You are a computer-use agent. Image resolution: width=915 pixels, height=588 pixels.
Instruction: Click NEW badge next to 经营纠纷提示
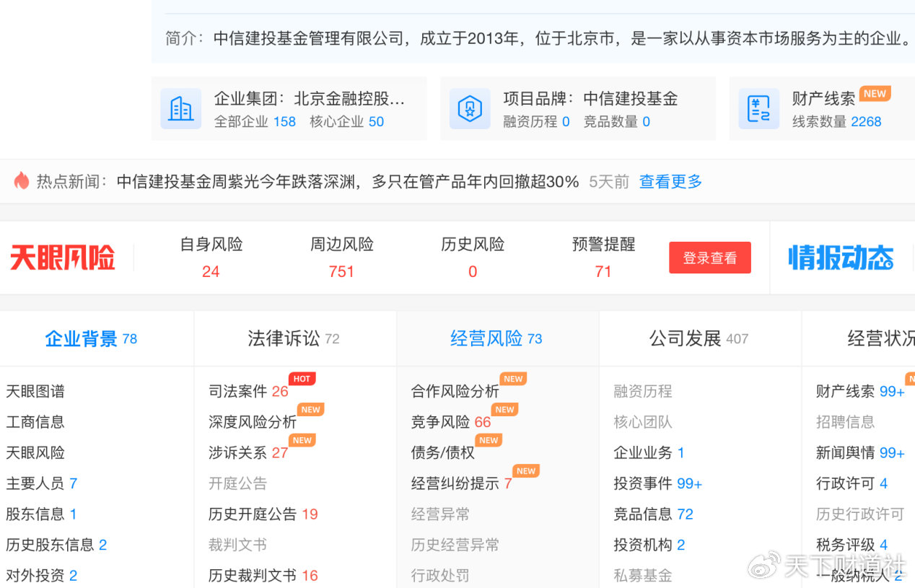(526, 470)
